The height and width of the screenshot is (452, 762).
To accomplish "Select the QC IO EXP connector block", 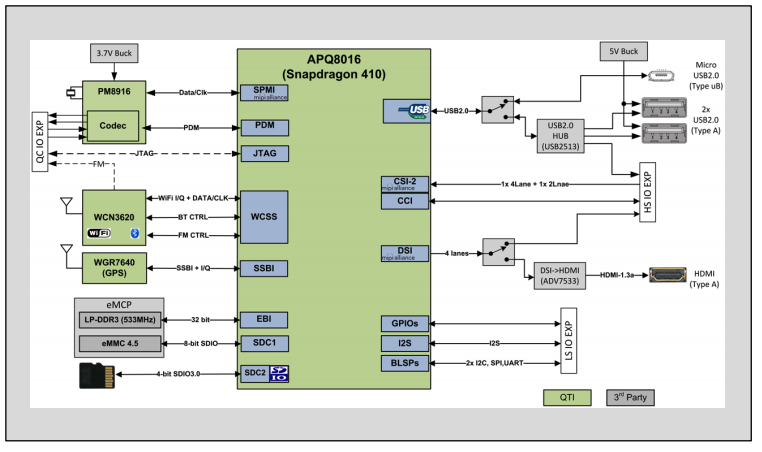I will (x=40, y=142).
